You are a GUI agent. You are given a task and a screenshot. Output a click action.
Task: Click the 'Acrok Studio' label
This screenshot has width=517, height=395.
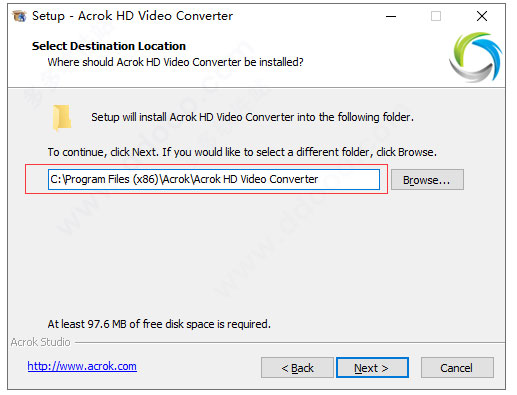(40, 342)
